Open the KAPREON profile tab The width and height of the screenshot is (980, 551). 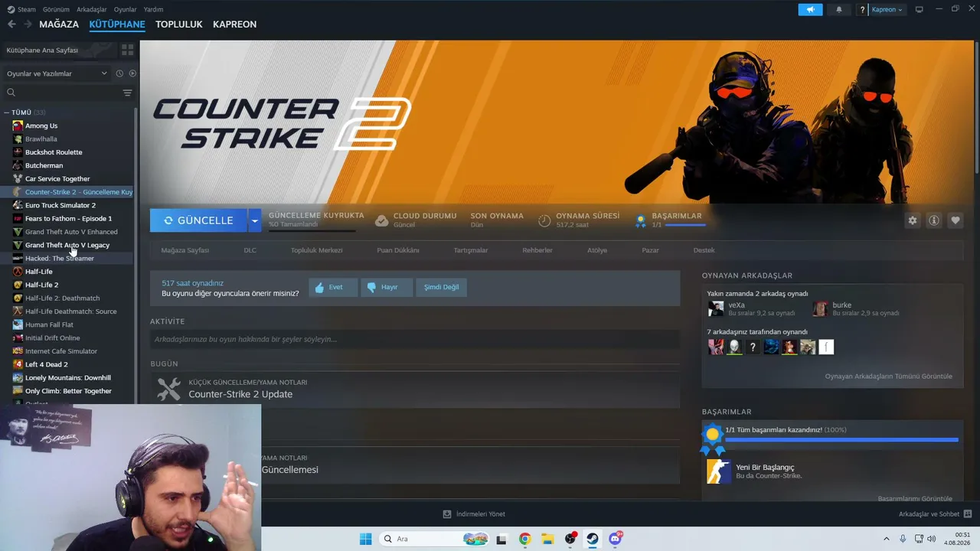[234, 24]
